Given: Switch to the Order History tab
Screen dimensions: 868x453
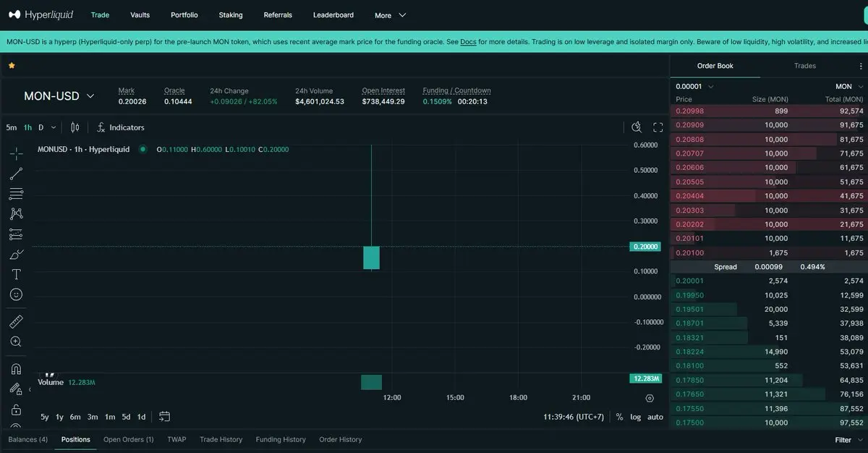Looking at the screenshot, I should click(340, 439).
